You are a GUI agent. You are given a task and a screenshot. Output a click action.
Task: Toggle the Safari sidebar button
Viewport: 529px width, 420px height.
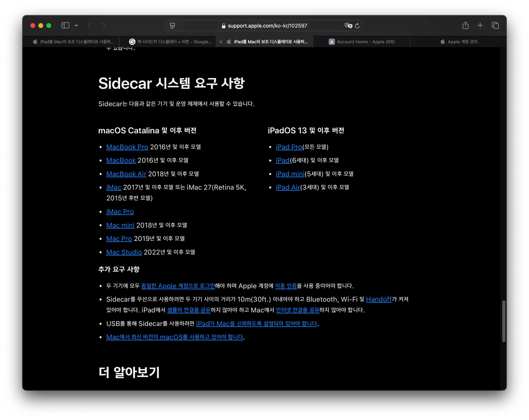tap(65, 26)
